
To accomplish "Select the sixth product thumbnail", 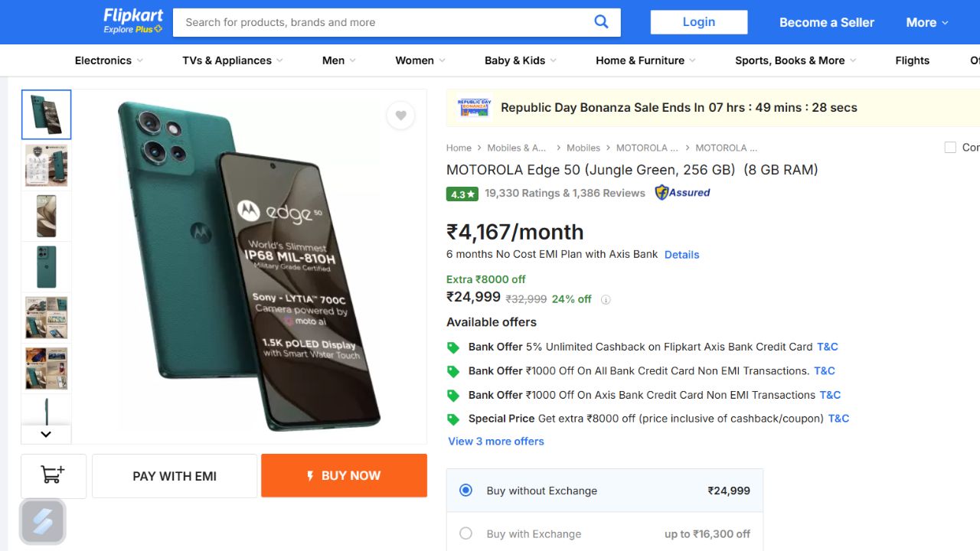I will (46, 368).
